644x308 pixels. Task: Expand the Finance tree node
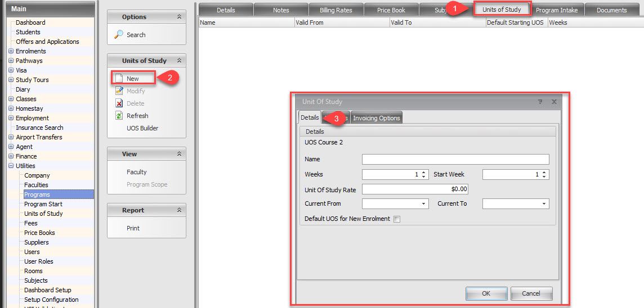pyautogui.click(x=11, y=156)
